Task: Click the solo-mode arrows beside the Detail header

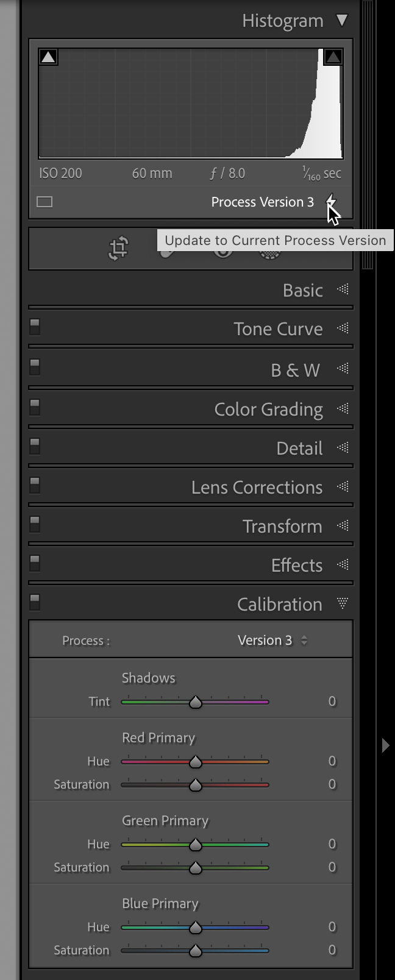Action: [x=343, y=447]
